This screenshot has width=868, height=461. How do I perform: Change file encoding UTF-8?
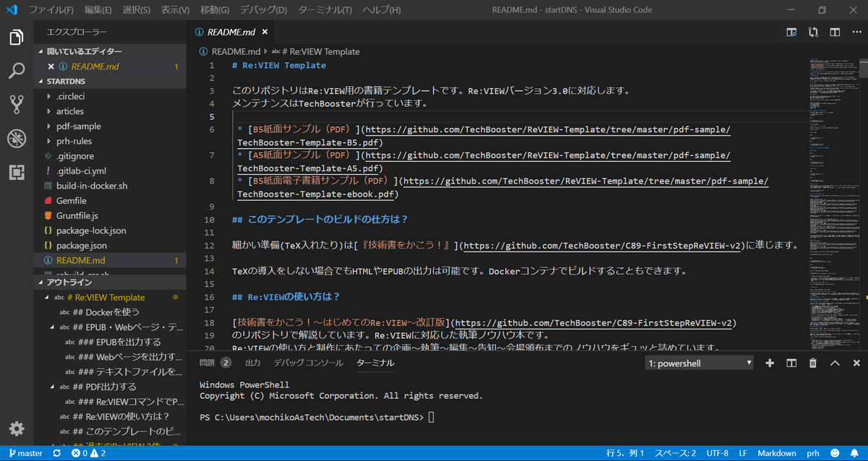[x=717, y=453]
